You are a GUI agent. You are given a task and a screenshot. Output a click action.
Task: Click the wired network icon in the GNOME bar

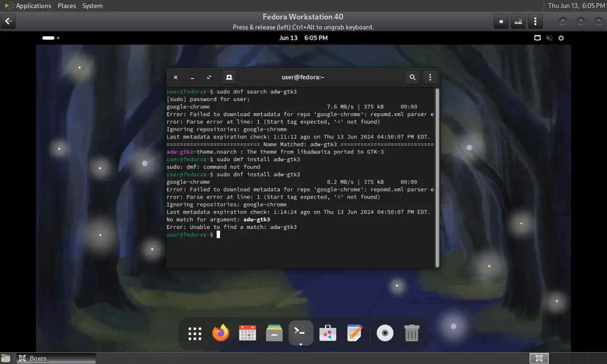point(537,38)
